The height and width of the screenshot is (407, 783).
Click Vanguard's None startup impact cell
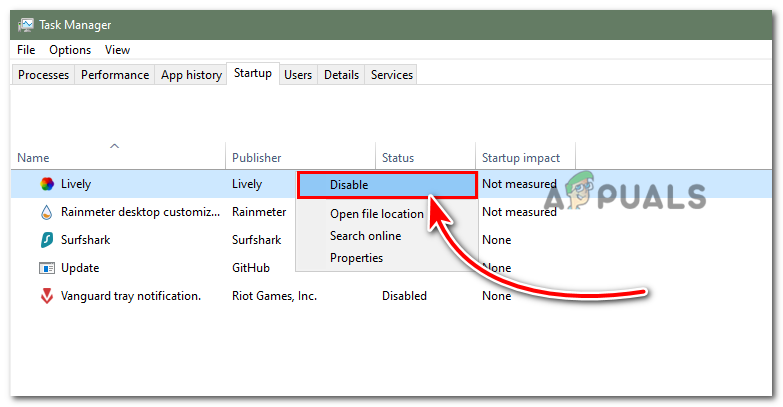coord(496,296)
